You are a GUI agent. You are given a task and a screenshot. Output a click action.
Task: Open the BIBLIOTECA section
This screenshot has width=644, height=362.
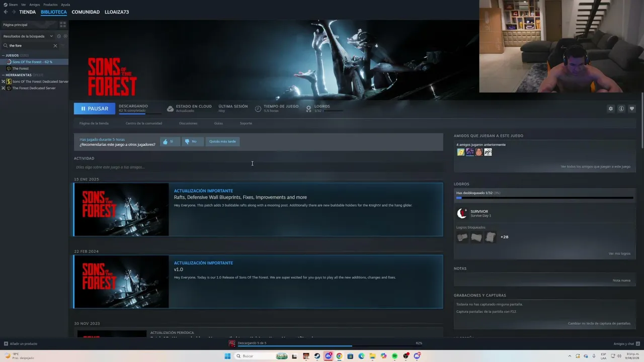54,12
